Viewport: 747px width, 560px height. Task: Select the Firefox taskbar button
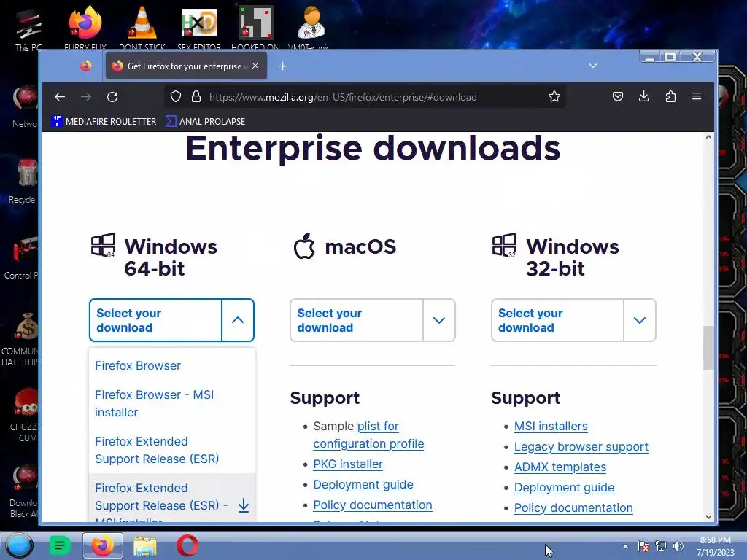tap(102, 545)
